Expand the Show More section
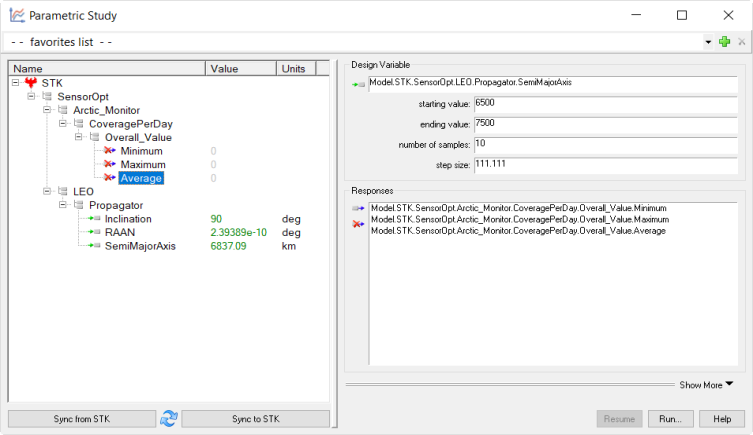 [706, 384]
